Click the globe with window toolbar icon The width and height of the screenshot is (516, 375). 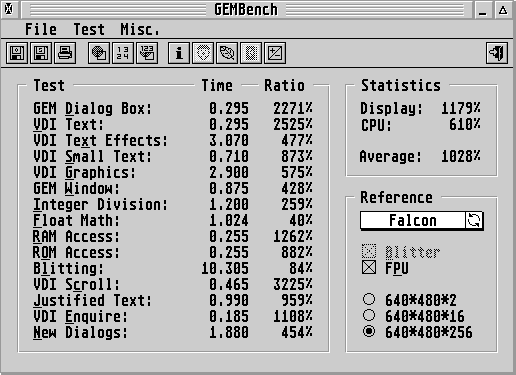(99, 53)
